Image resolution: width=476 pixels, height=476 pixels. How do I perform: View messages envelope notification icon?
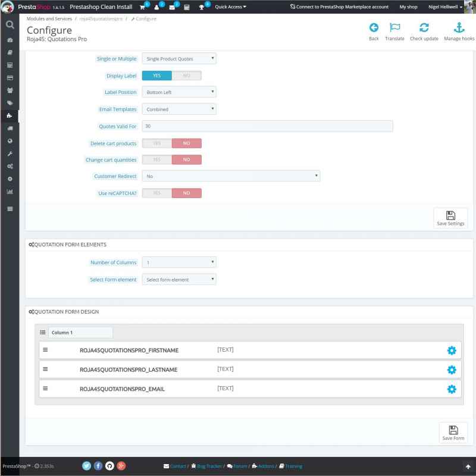pyautogui.click(x=172, y=7)
